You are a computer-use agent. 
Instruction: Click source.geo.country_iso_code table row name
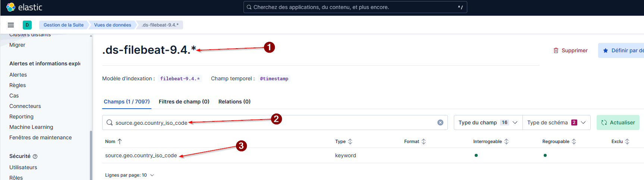pos(141,155)
